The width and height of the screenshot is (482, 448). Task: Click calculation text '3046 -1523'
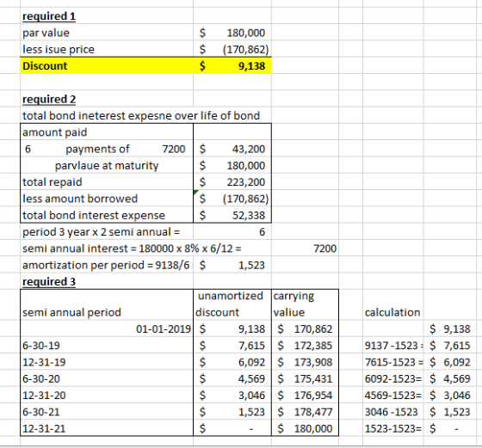coord(392,412)
